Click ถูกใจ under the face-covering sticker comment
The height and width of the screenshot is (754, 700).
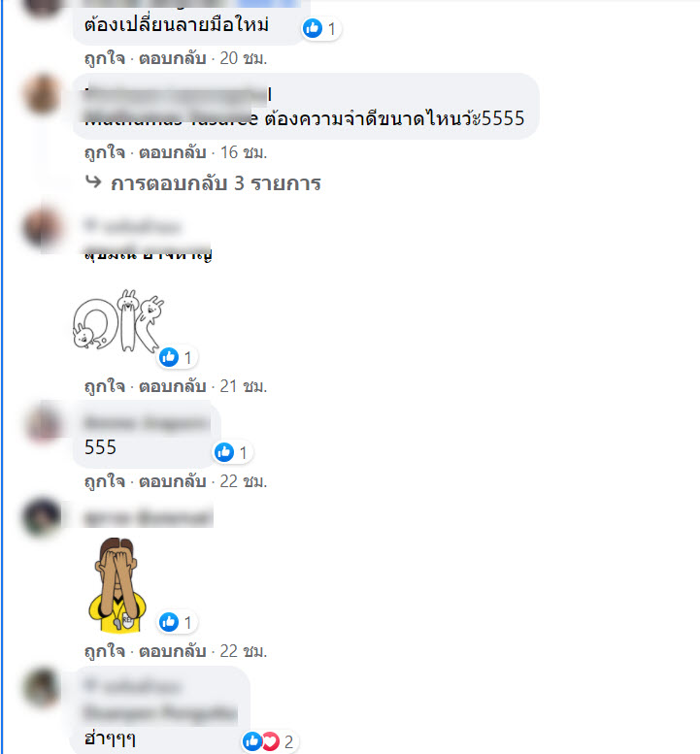coord(105,651)
